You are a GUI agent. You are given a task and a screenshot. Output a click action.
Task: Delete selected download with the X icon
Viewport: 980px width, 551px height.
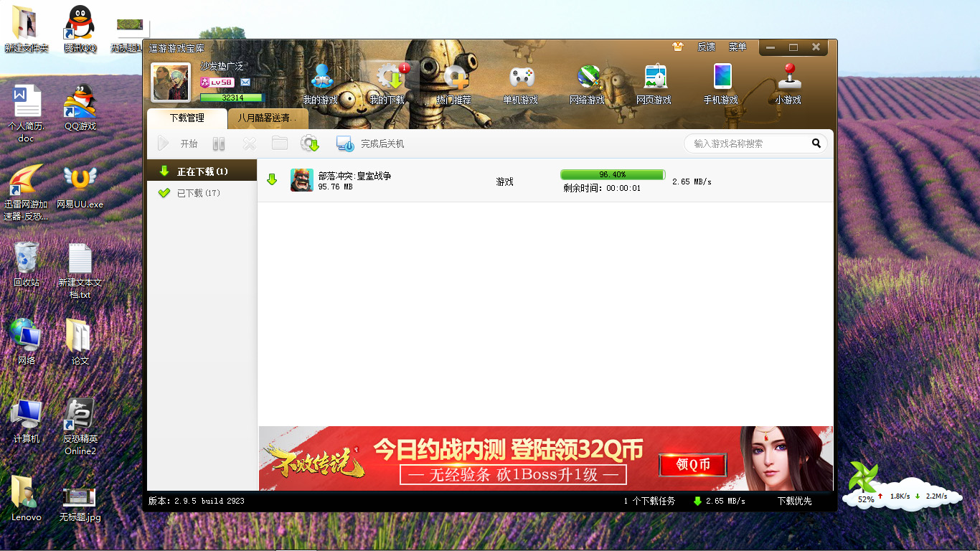[249, 143]
